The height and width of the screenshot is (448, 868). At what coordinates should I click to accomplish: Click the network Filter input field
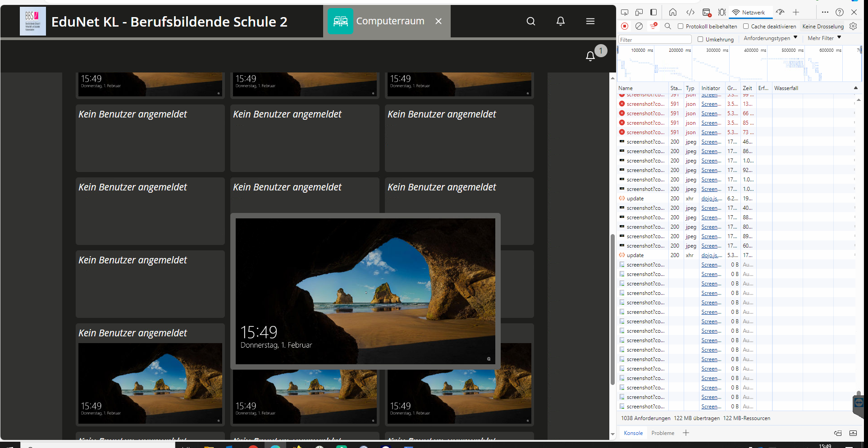click(654, 40)
